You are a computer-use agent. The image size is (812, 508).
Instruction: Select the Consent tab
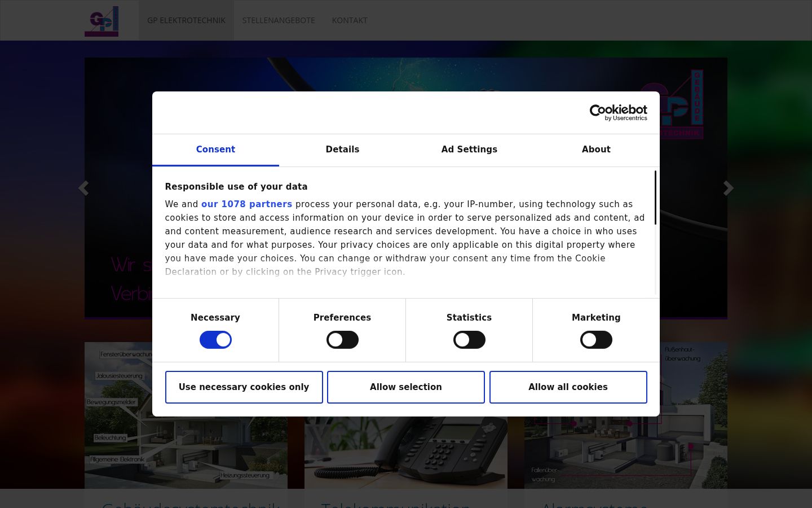(215, 150)
